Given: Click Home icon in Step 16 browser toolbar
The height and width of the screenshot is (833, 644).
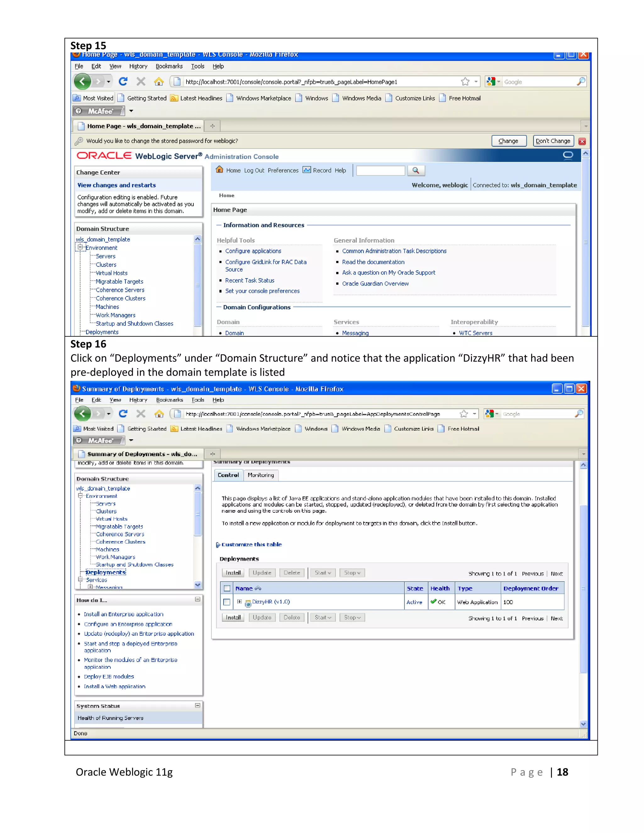Looking at the screenshot, I should tap(159, 413).
